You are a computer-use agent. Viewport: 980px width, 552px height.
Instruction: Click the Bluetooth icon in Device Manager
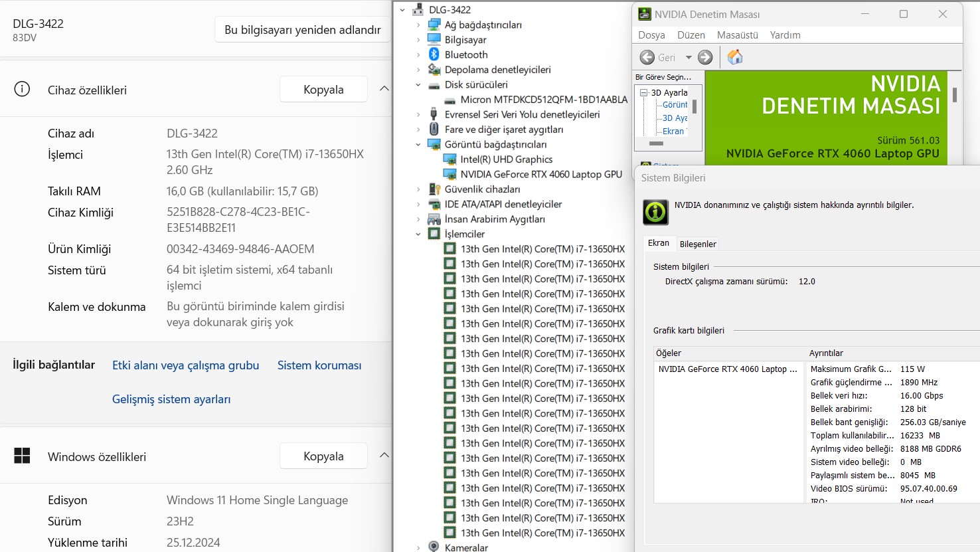click(434, 54)
